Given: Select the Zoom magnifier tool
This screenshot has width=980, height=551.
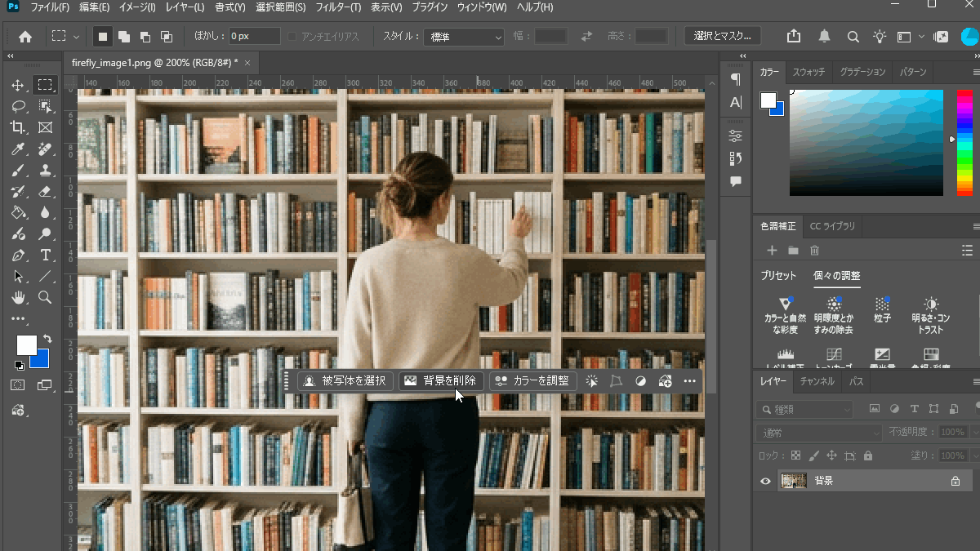Looking at the screenshot, I should (45, 297).
